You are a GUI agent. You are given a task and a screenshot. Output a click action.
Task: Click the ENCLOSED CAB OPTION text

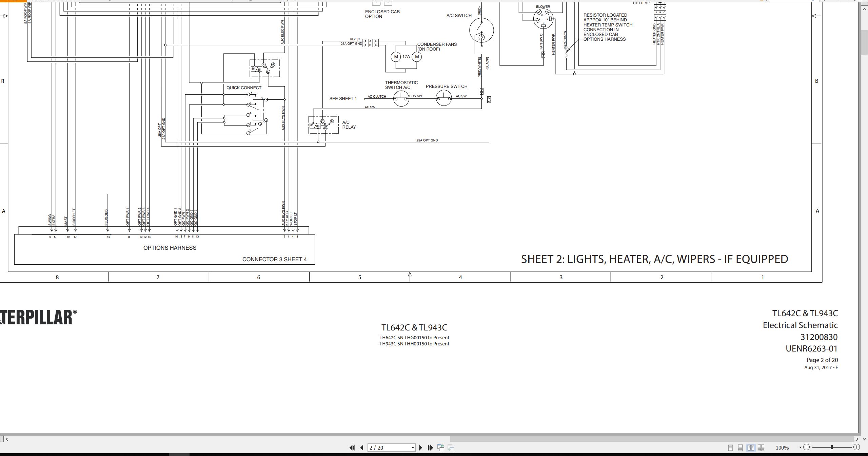pyautogui.click(x=382, y=14)
